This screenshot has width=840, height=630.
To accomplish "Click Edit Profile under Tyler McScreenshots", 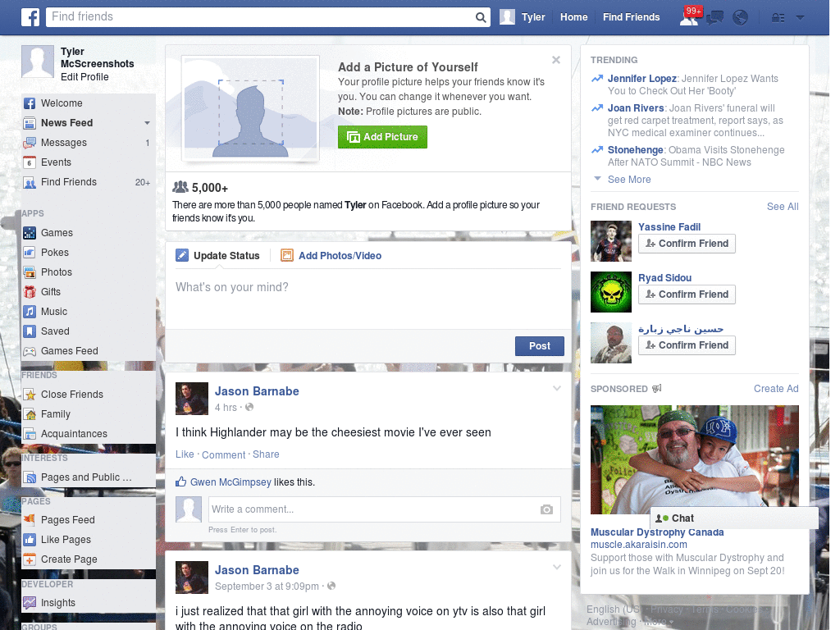I will pos(84,77).
